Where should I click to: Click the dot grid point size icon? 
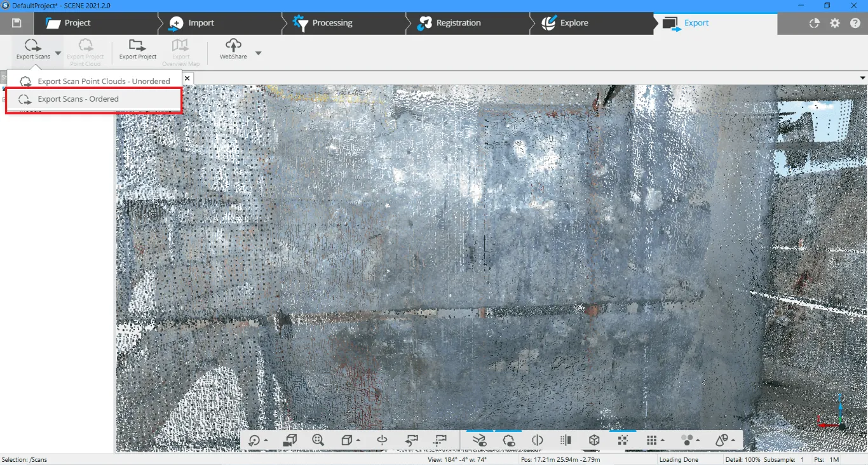651,440
